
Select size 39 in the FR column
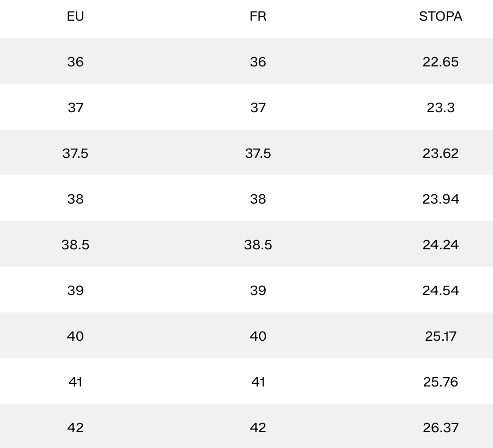click(258, 291)
